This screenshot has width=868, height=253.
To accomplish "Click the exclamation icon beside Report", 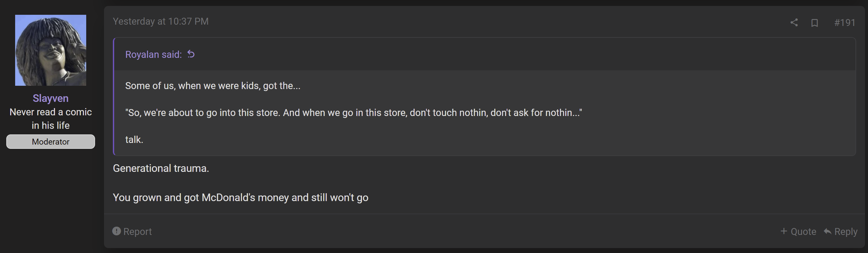I will pyautogui.click(x=116, y=231).
